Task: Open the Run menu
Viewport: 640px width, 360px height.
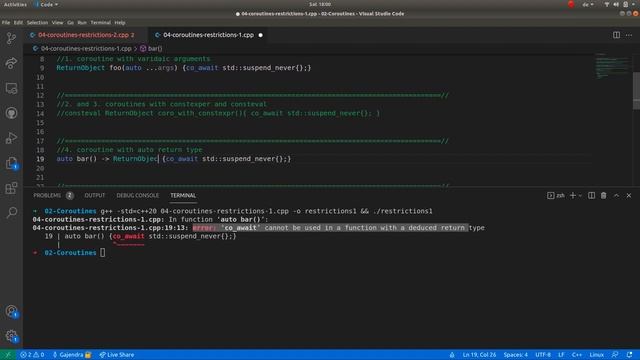Action: coord(82,22)
